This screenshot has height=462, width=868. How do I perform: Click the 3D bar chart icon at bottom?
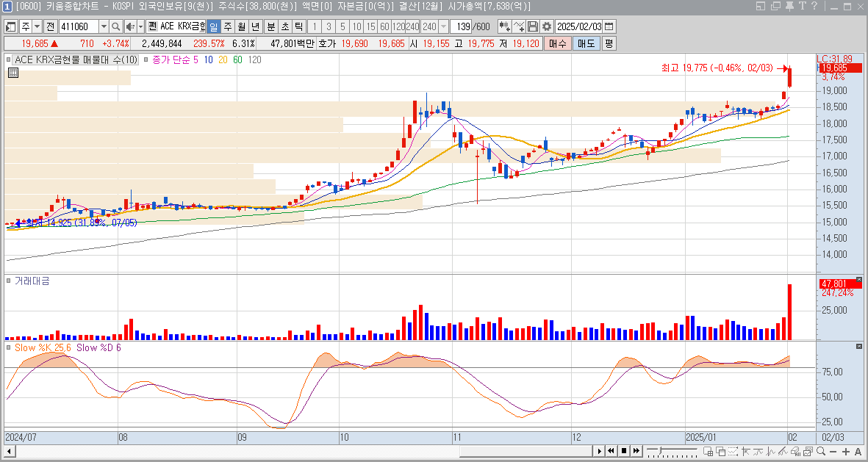click(796, 452)
